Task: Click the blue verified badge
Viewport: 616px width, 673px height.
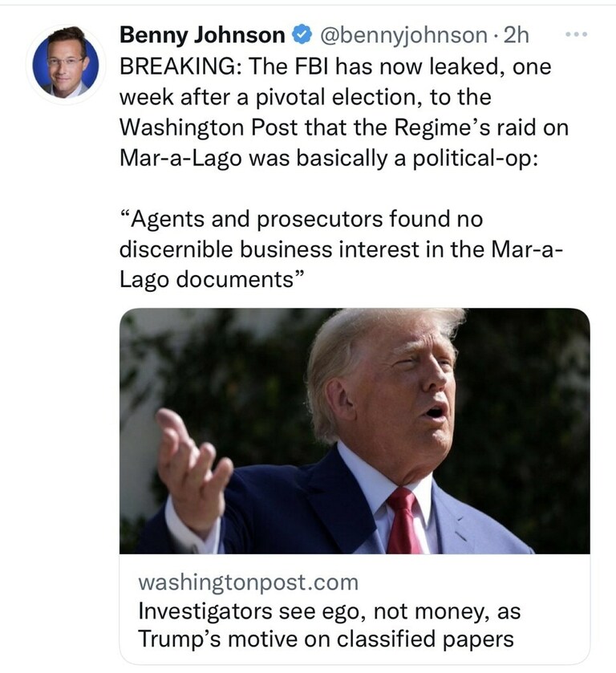Action: tap(302, 35)
